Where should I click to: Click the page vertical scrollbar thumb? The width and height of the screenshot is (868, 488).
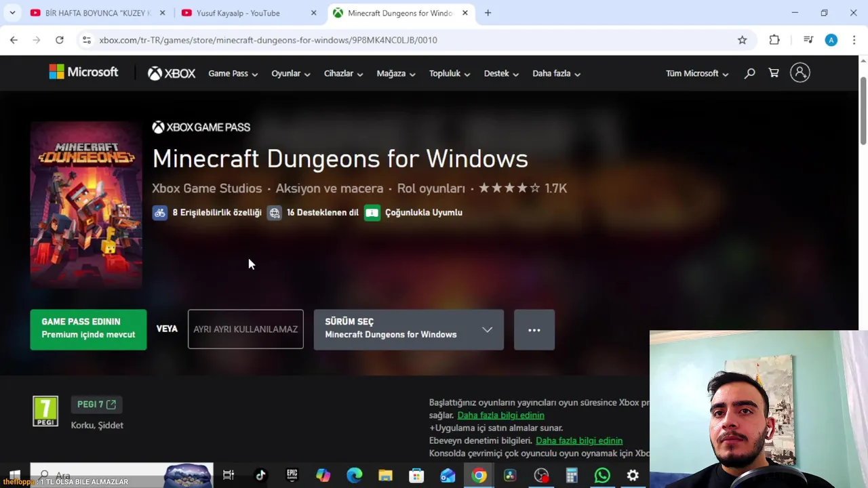863,110
